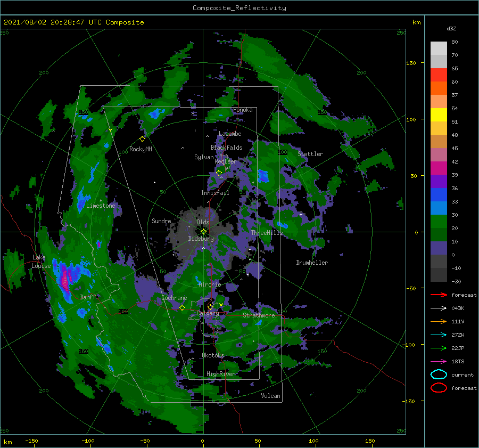This screenshot has height=448, width=479.
Task: Click the RockyMH label
Action: click(141, 149)
